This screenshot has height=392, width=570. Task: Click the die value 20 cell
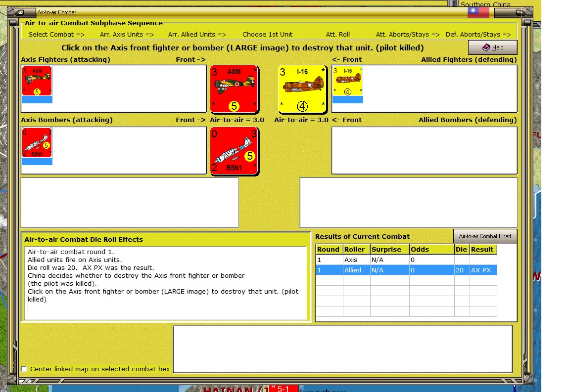pyautogui.click(x=462, y=270)
